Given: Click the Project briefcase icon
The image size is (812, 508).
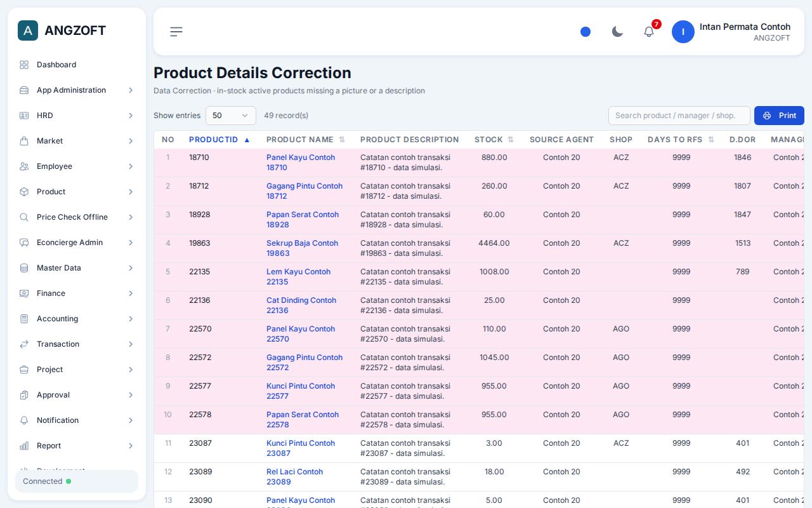Looking at the screenshot, I should [x=24, y=370].
